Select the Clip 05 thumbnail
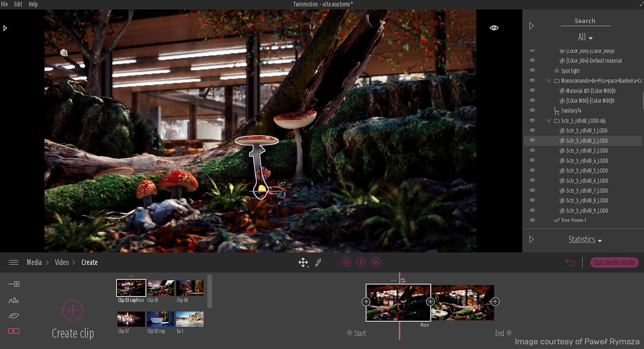Image resolution: width=644 pixels, height=349 pixels. (x=160, y=288)
